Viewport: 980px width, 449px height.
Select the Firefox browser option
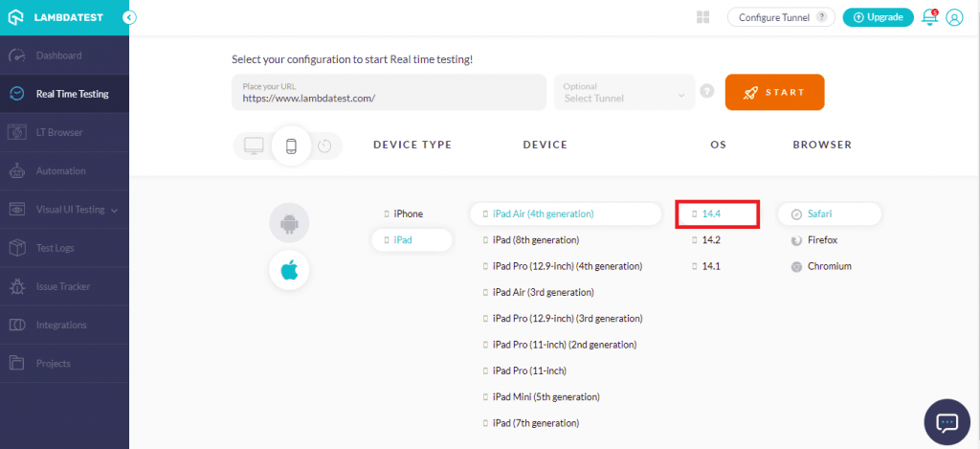coord(822,239)
